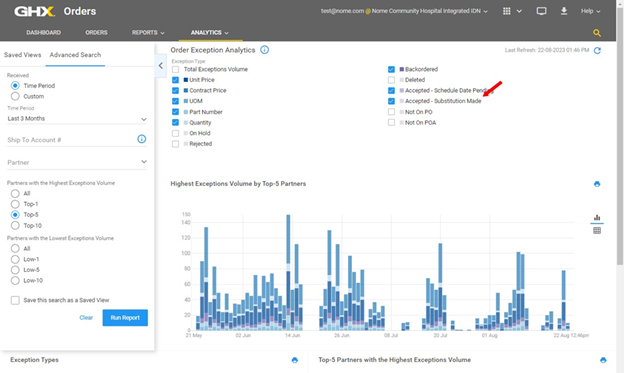Expand the Last 3 Months time period dropdown
The image size is (624, 373).
tap(77, 119)
